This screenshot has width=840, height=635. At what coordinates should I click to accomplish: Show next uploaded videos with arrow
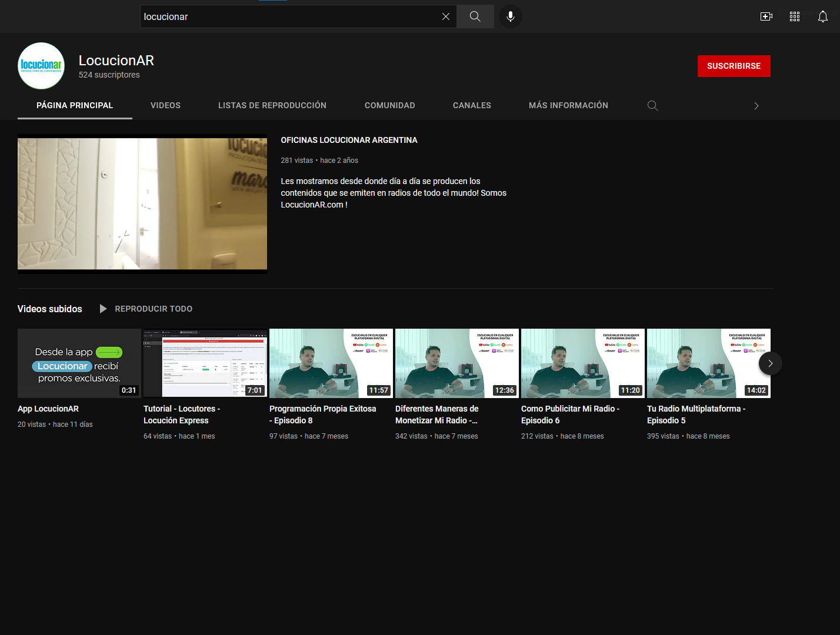[x=770, y=363]
